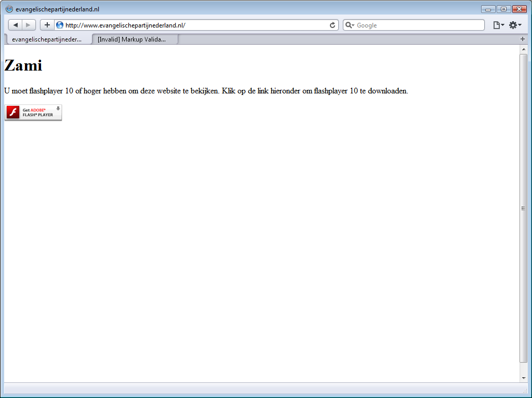Click the scrollbar down arrow

point(524,378)
